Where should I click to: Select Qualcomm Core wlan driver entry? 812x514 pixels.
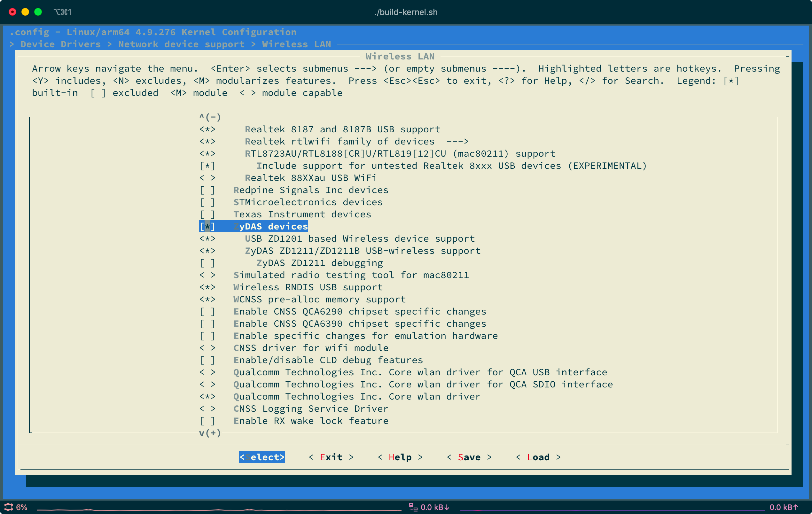(356, 396)
